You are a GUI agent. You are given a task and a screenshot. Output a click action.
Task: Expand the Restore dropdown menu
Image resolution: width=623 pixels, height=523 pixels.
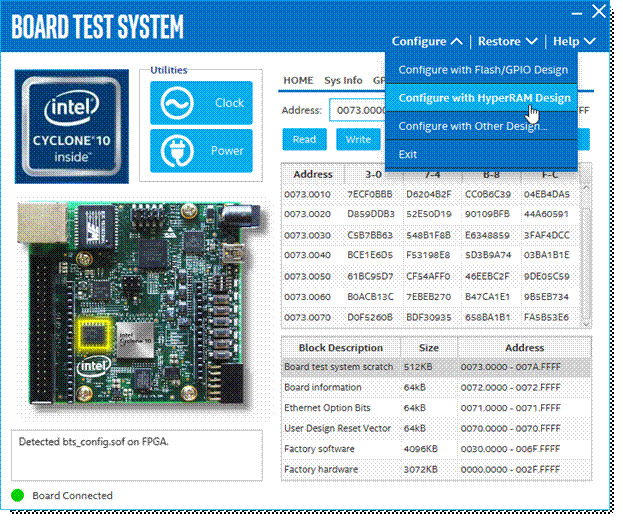pos(507,41)
